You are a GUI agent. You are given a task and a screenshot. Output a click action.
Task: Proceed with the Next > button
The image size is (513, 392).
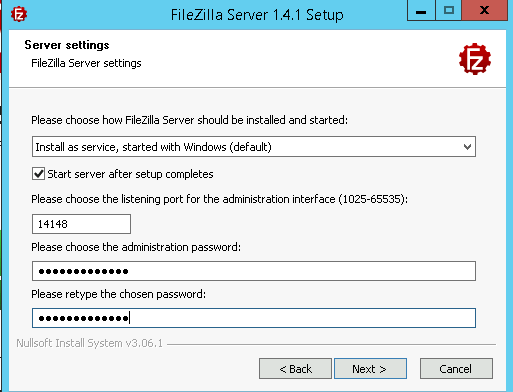[x=370, y=369]
